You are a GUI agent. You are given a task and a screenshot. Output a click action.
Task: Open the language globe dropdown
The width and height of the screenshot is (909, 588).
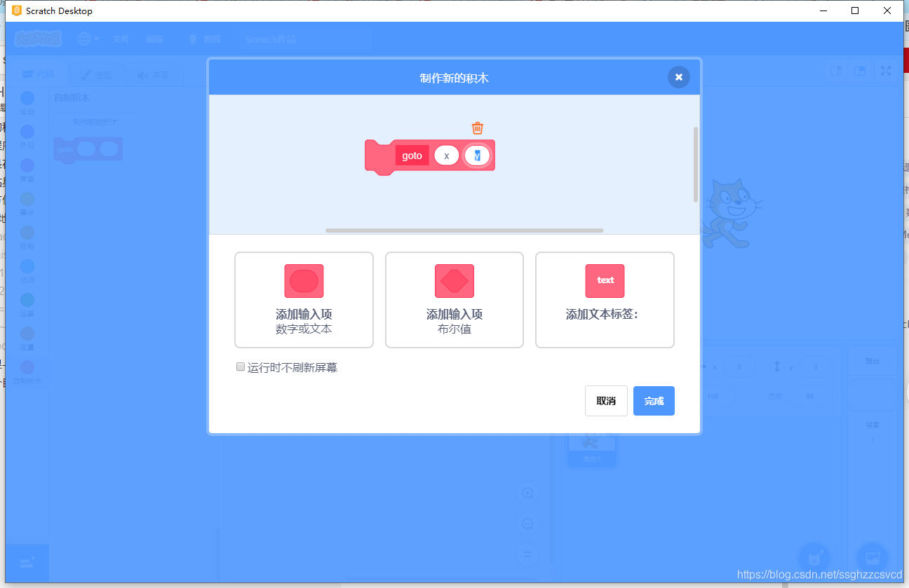(88, 39)
